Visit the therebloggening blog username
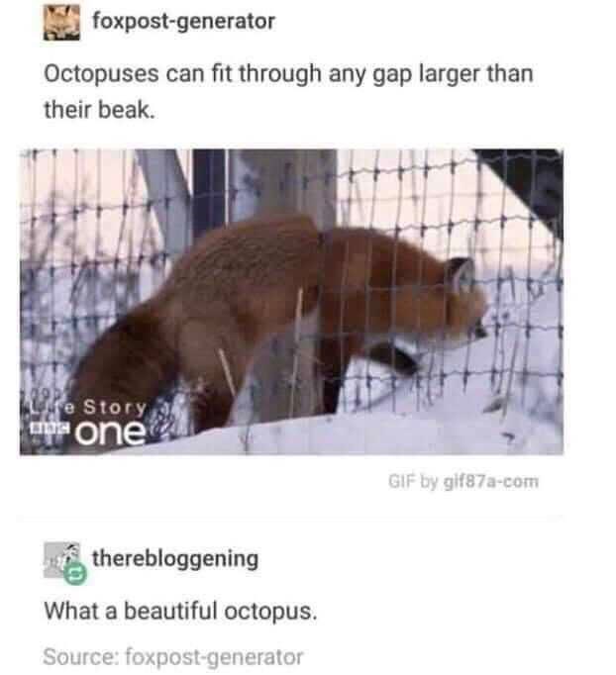 click(x=175, y=559)
